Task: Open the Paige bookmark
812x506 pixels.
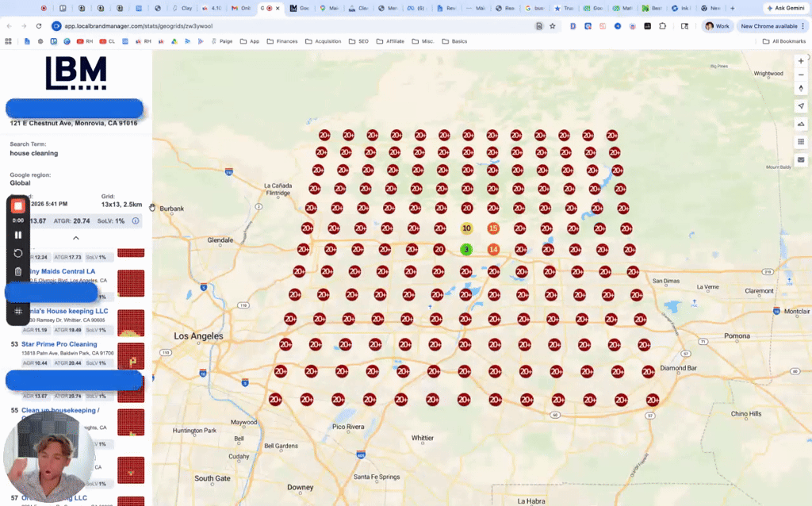Action: (x=222, y=41)
